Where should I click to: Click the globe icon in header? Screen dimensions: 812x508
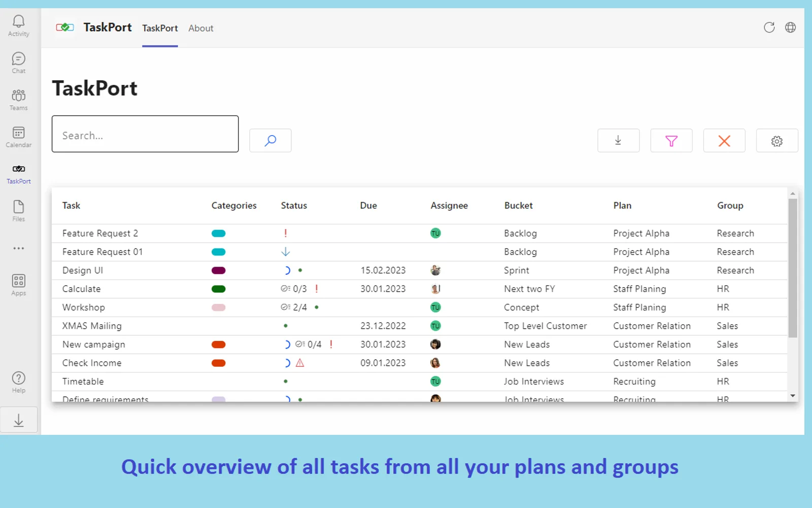[x=791, y=27]
